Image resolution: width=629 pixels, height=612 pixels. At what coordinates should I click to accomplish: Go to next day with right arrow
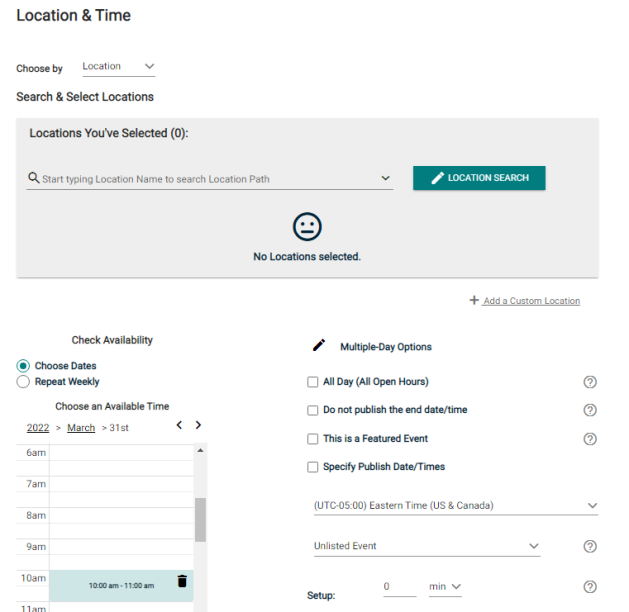(198, 425)
